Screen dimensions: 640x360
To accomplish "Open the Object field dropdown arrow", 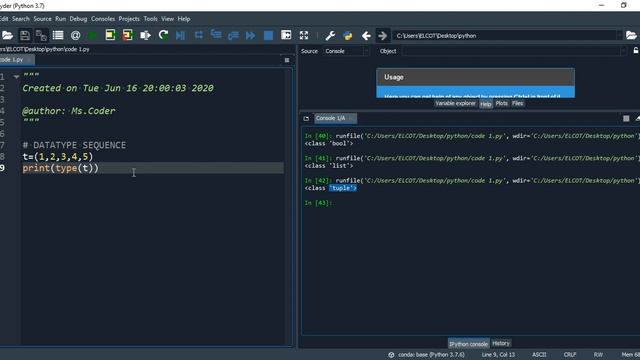I will click(x=623, y=51).
